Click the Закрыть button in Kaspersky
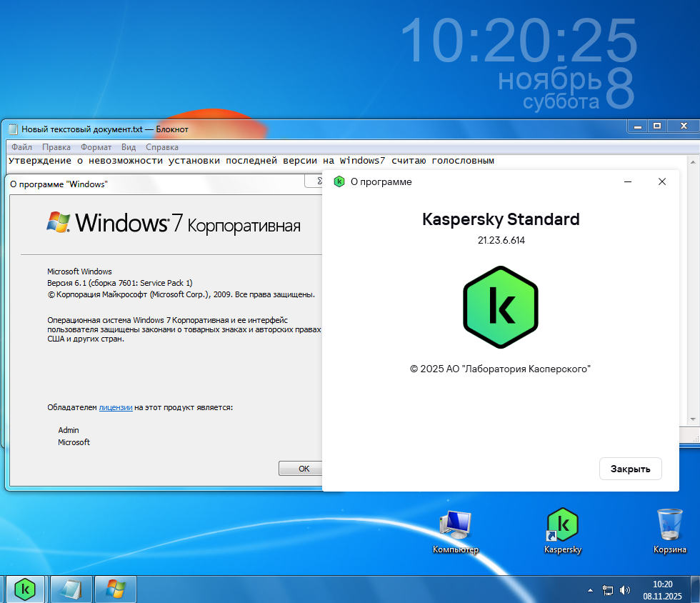The height and width of the screenshot is (603, 700). [630, 469]
